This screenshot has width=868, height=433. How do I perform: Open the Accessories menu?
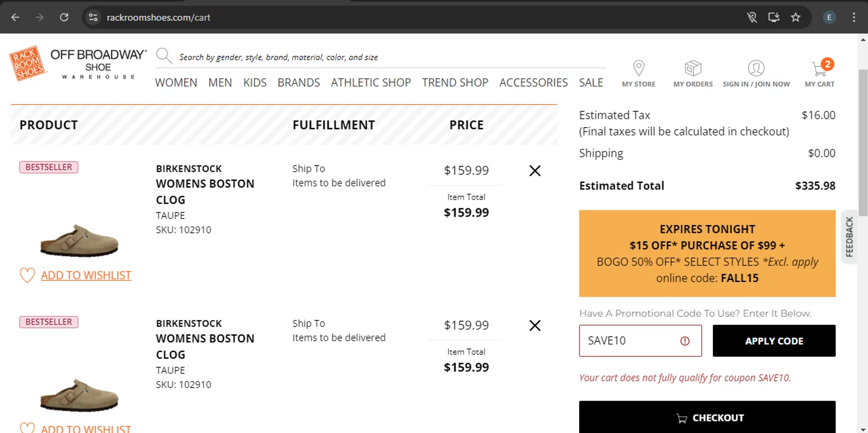tap(534, 83)
